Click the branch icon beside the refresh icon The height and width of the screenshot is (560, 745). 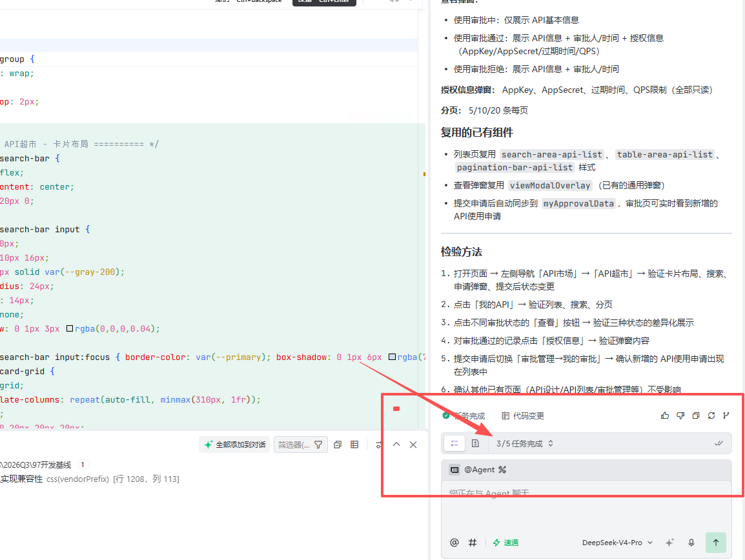coord(726,415)
